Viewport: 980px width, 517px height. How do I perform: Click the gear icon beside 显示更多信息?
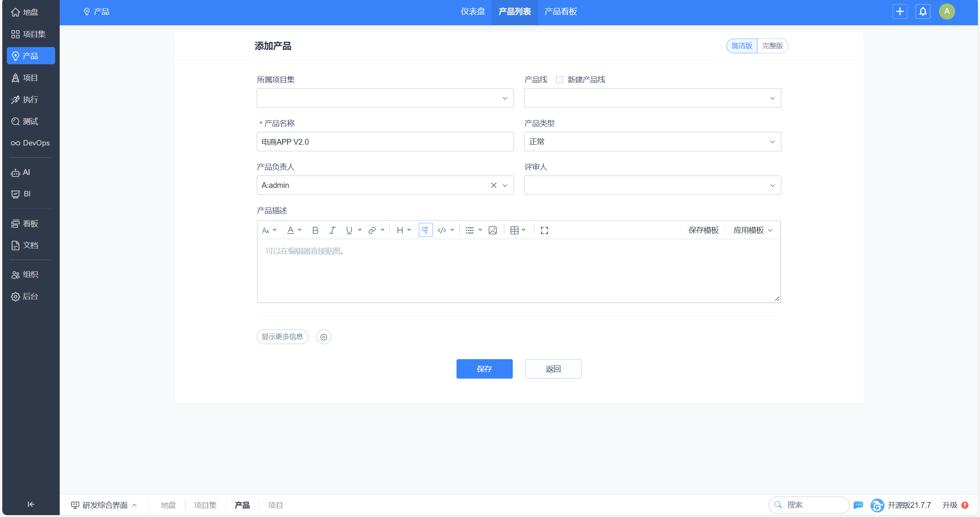[324, 337]
